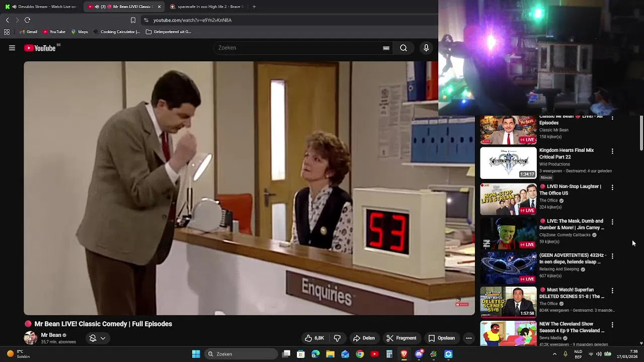644x362 pixels.
Task: Show hidden system tray icons chevron
Action: [554, 354]
